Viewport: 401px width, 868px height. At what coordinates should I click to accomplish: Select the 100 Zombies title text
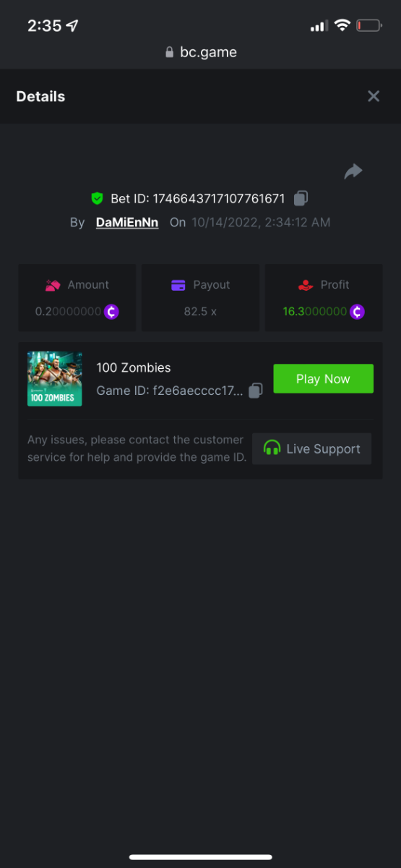(134, 367)
